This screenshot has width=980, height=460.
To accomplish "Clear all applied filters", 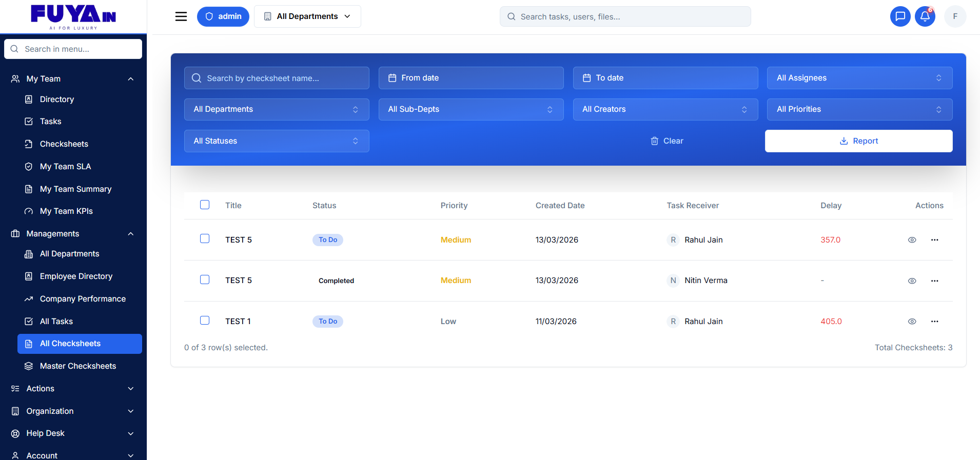I will 667,141.
